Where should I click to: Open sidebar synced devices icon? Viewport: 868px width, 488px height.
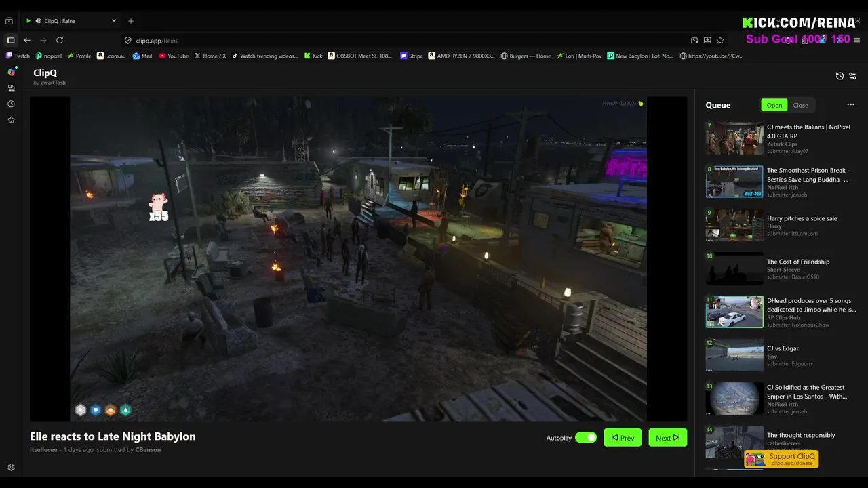(x=11, y=88)
